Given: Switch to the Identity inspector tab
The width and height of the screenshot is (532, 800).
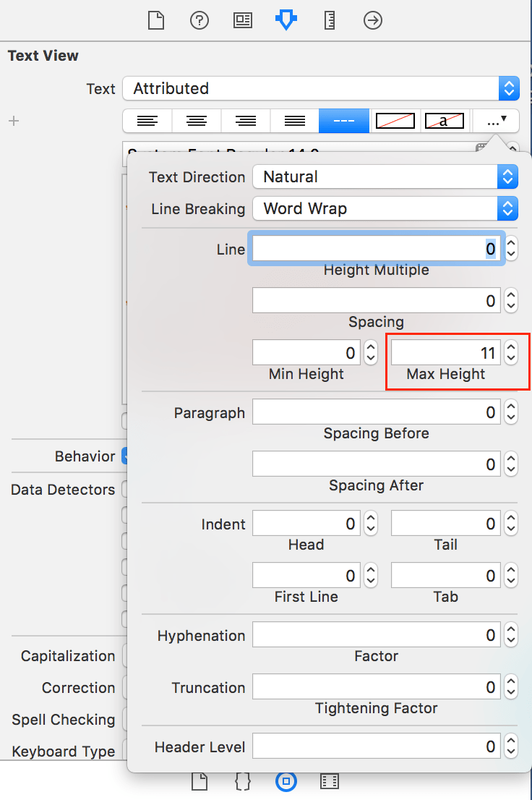Looking at the screenshot, I should [x=242, y=20].
